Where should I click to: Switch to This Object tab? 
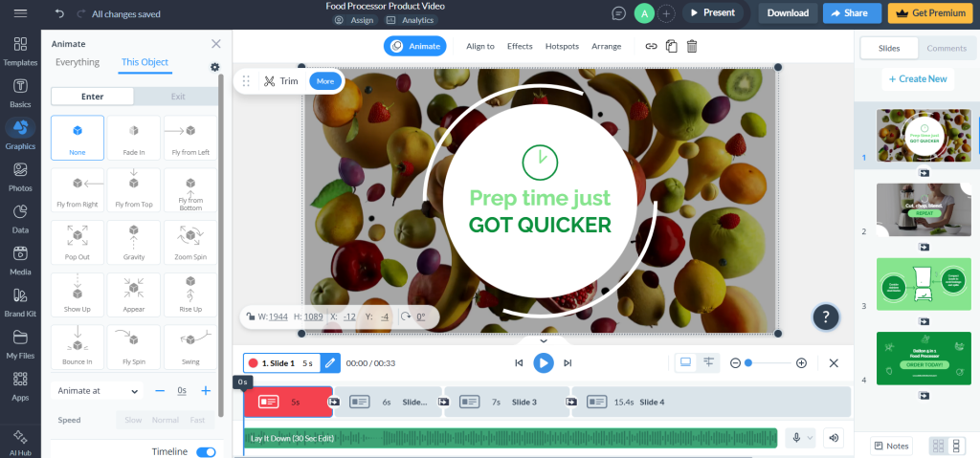point(145,62)
